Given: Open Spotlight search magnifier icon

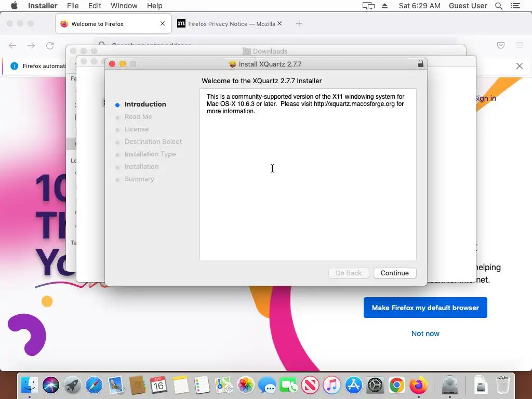Looking at the screenshot, I should [x=498, y=6].
